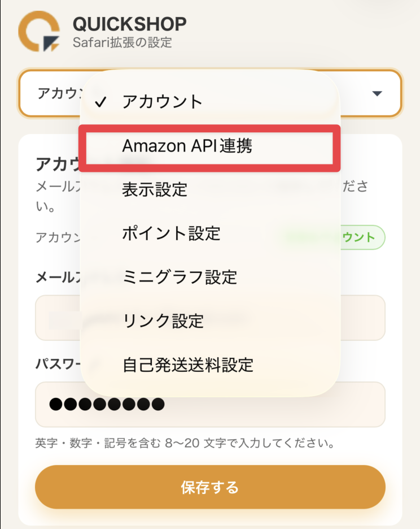Click the checkmark beside アカウント
This screenshot has height=529, width=420.
101,102
